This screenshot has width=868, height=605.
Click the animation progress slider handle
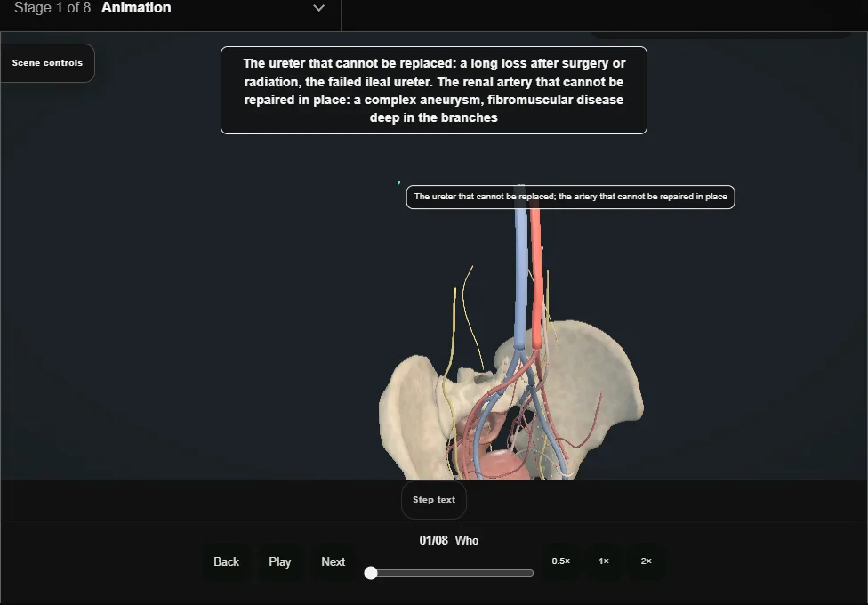click(x=371, y=573)
